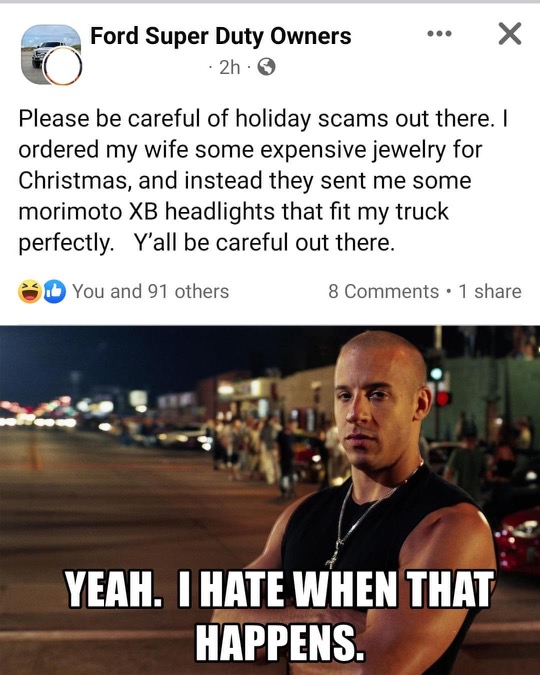Open the poster's circular profile picture

click(62, 65)
